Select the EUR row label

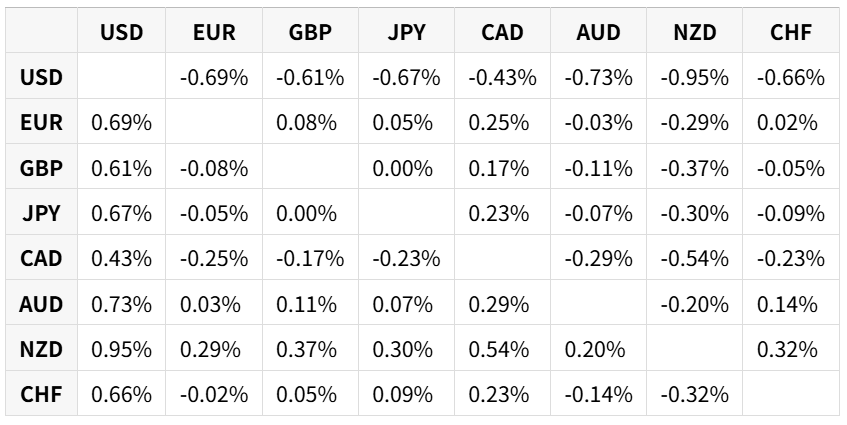(x=42, y=123)
